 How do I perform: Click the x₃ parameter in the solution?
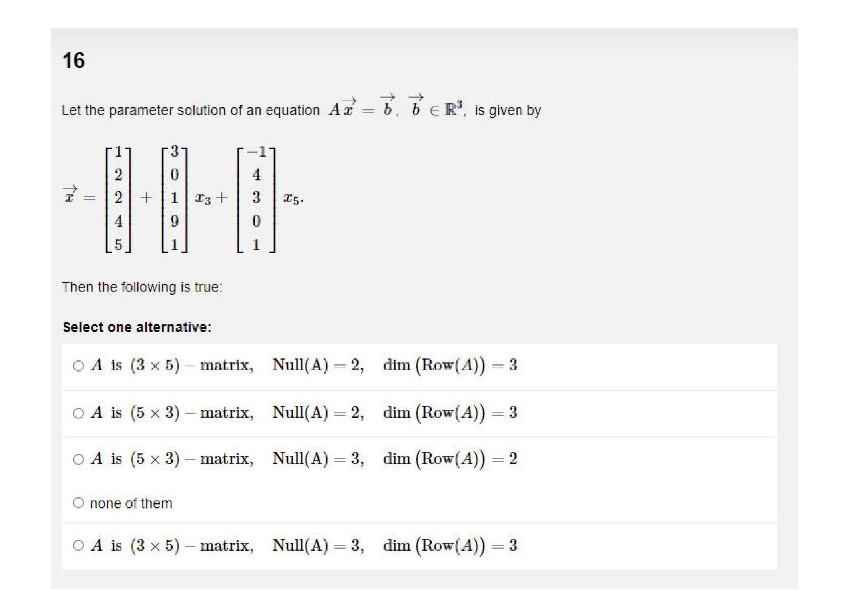tap(203, 198)
